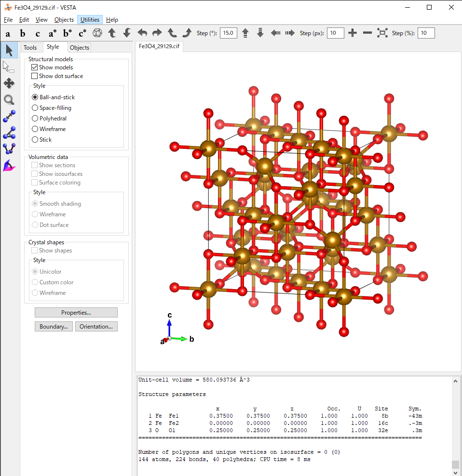
Task: Open the Properties dialog
Action: click(76, 313)
